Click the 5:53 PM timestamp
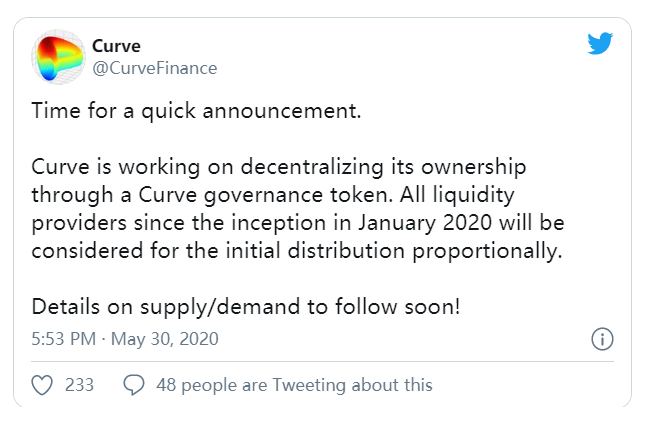Viewport: 646px width, 438px height. click(x=65, y=339)
